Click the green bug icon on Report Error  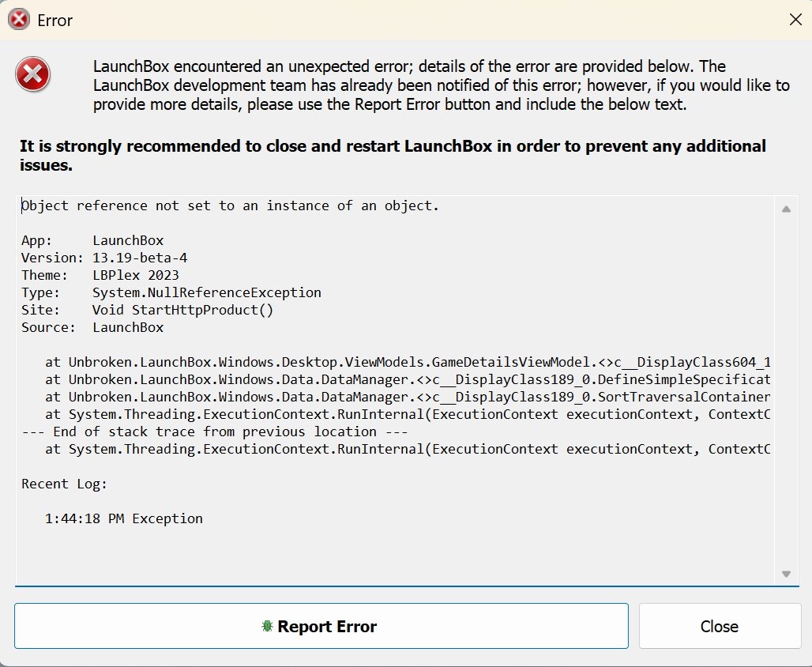pyautogui.click(x=267, y=626)
